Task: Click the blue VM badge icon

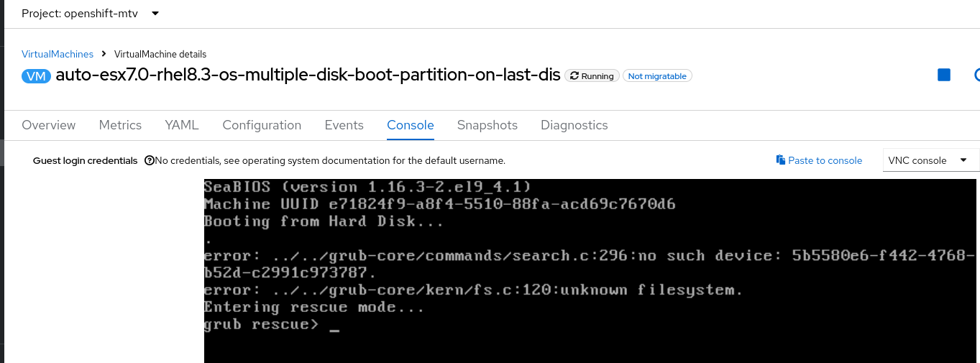Action: (x=36, y=76)
